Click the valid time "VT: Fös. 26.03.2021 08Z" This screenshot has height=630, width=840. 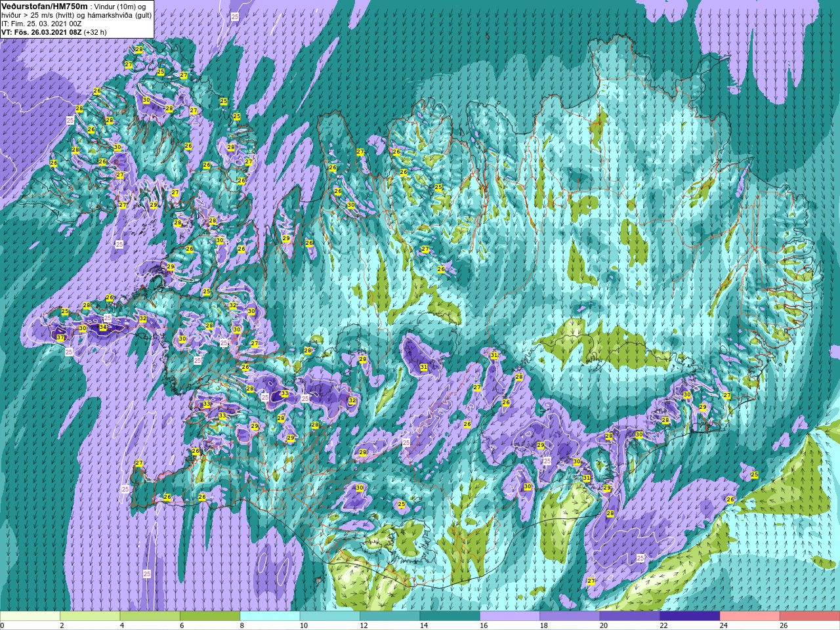[41, 32]
